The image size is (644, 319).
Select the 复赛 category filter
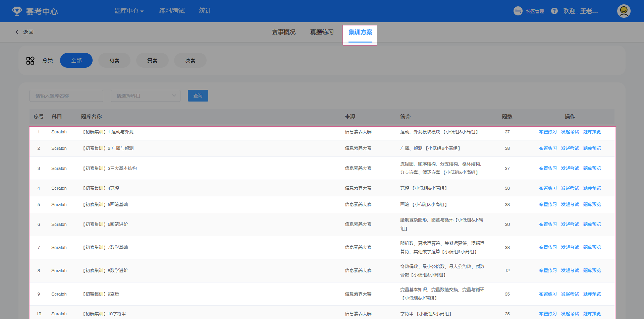[x=152, y=61]
